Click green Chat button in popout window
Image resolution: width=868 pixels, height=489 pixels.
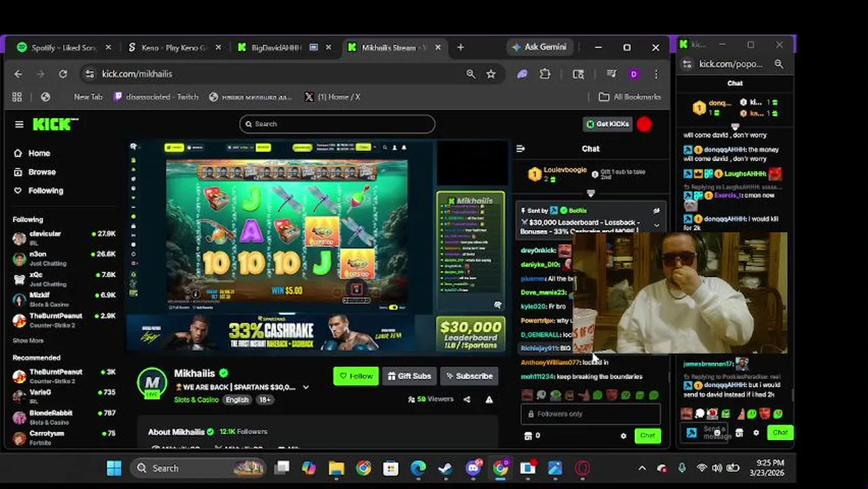point(780,433)
